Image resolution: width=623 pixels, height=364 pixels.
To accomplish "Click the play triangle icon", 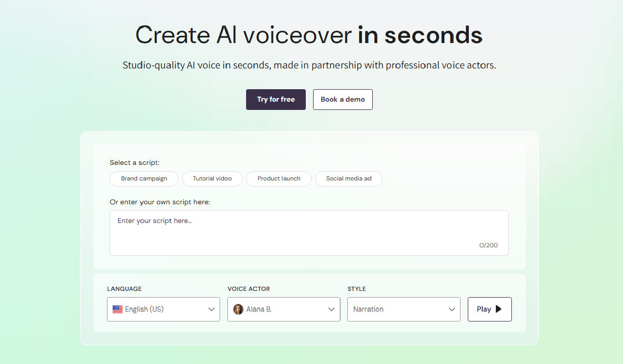I will [x=498, y=309].
